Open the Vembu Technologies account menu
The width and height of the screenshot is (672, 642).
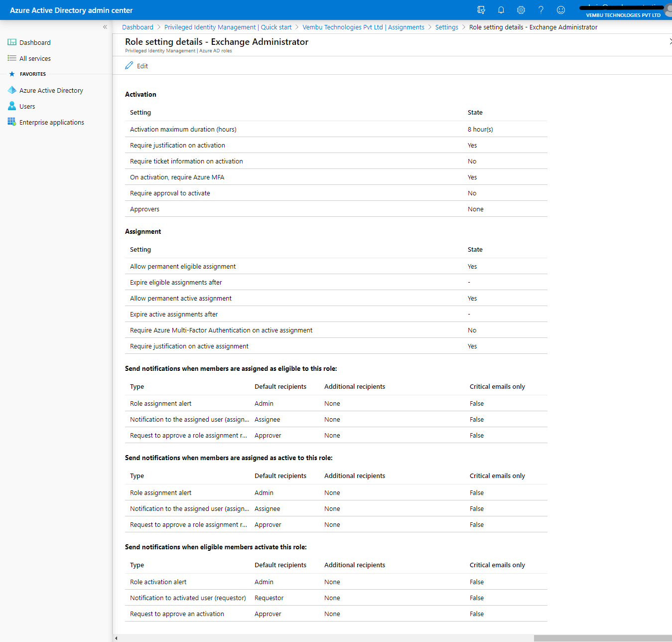(x=625, y=10)
